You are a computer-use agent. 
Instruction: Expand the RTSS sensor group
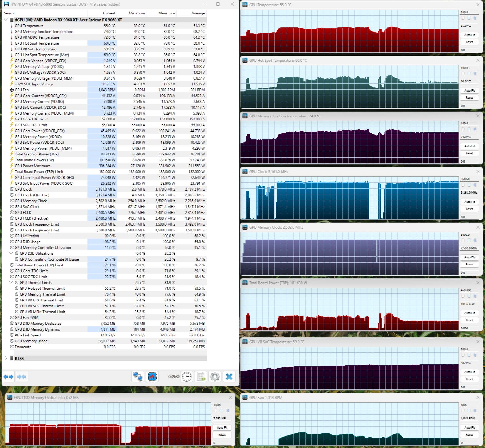pos(6,359)
